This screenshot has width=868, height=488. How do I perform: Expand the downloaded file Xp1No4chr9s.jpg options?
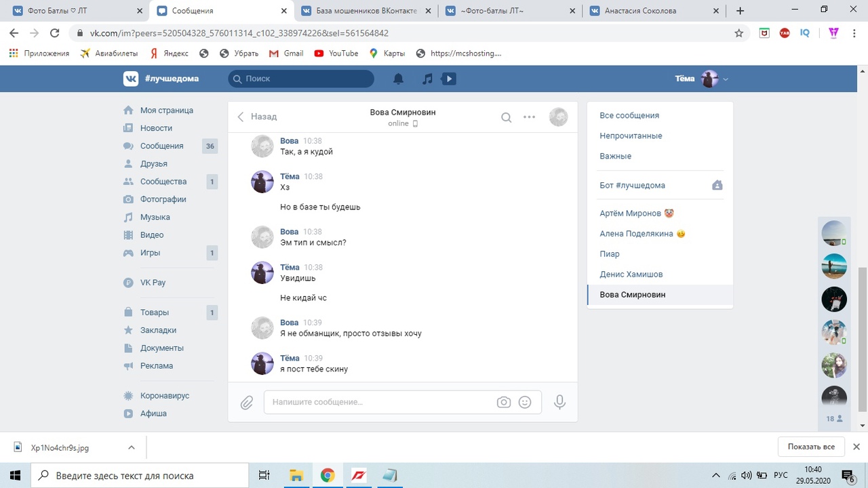click(x=132, y=447)
